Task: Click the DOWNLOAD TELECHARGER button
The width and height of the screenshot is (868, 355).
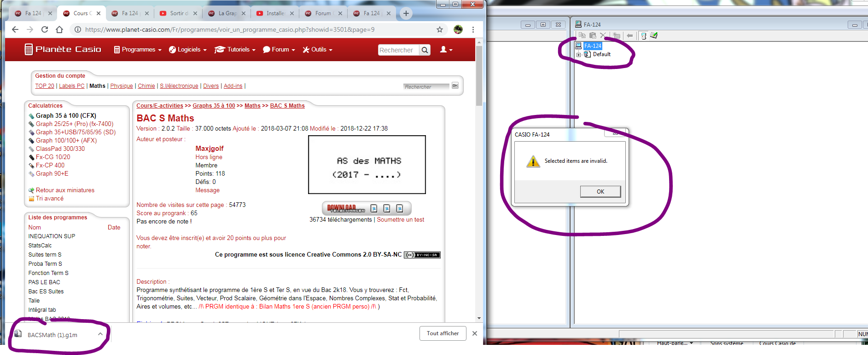Action: (346, 208)
